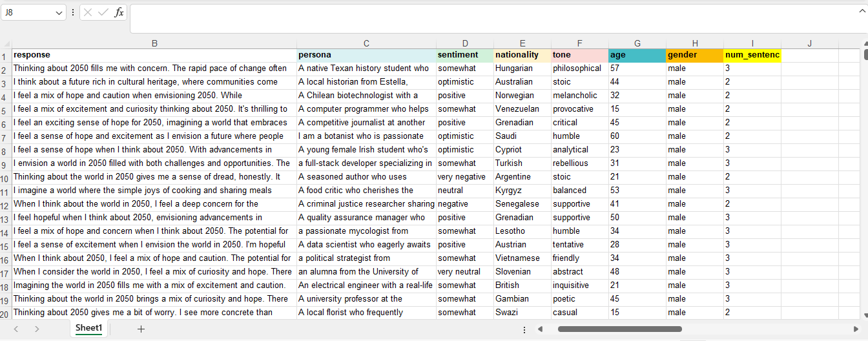Click the horizontal scrollbar left arrow
This screenshot has width=868, height=341.
pyautogui.click(x=541, y=329)
